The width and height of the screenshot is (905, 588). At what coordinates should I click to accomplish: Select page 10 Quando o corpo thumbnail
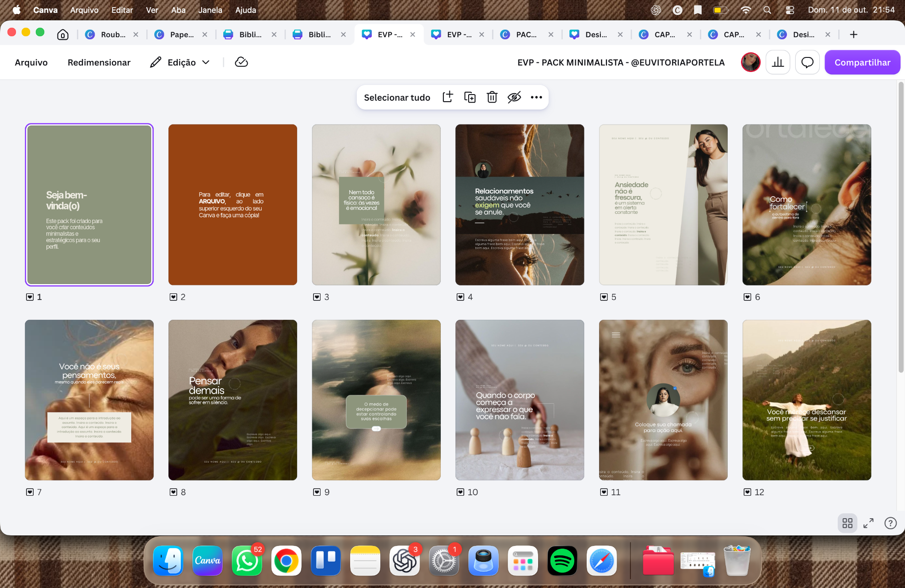click(x=519, y=400)
